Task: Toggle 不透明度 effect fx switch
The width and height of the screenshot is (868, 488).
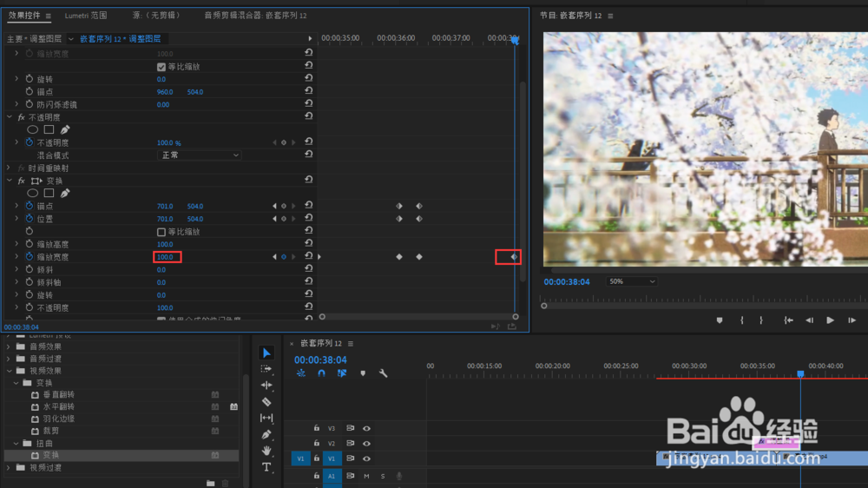Action: [x=21, y=117]
